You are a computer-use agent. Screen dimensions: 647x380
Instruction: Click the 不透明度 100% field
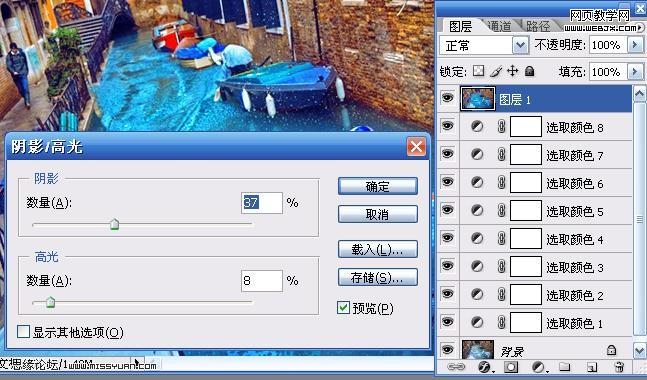[607, 45]
